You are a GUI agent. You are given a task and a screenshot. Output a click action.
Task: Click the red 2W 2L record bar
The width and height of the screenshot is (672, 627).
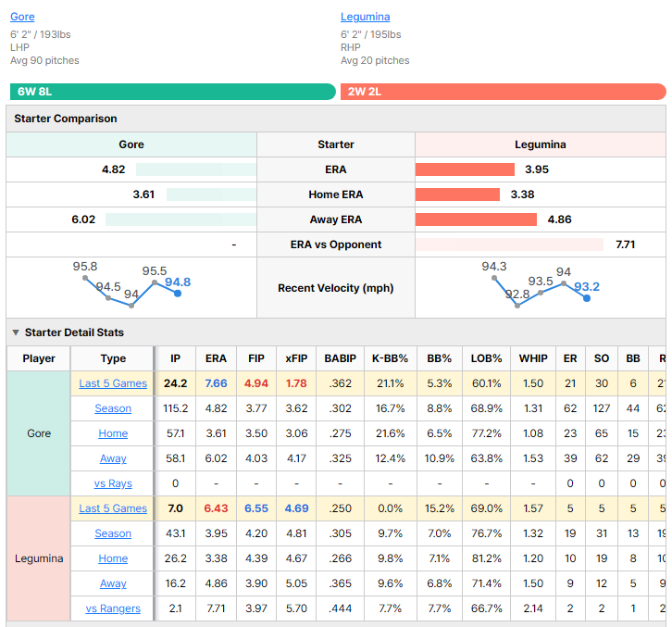[504, 92]
